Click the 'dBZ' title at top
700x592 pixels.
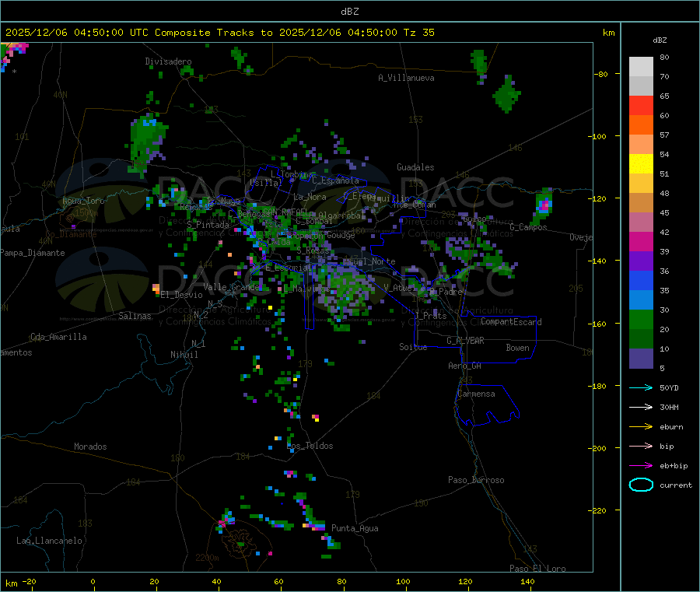coord(349,12)
